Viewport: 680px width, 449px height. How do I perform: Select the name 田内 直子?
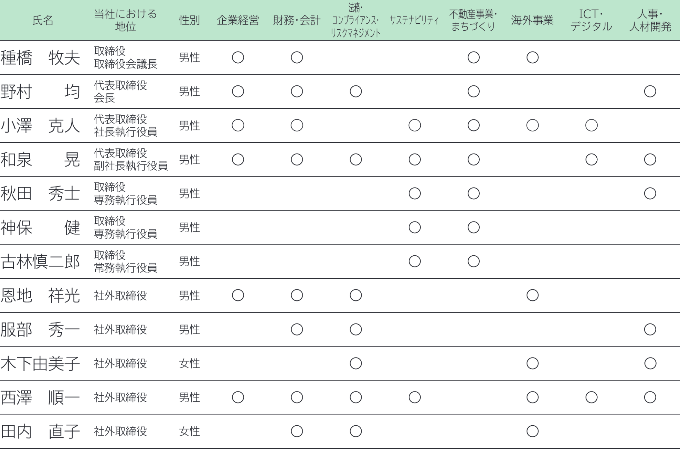click(40, 431)
